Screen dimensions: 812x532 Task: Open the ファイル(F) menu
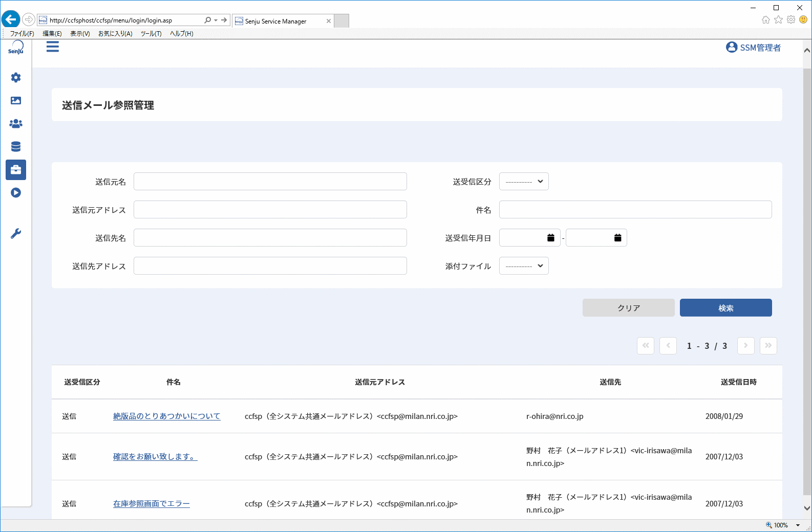point(22,34)
